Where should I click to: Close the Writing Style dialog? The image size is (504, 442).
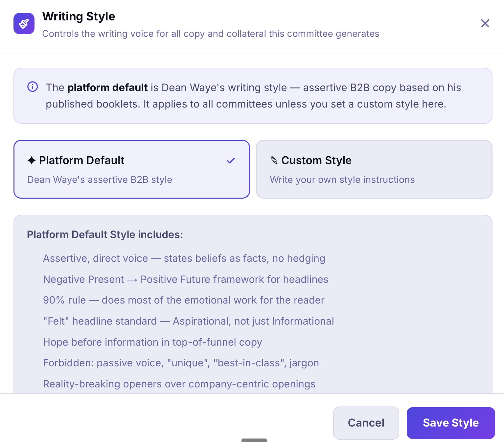[x=485, y=23]
